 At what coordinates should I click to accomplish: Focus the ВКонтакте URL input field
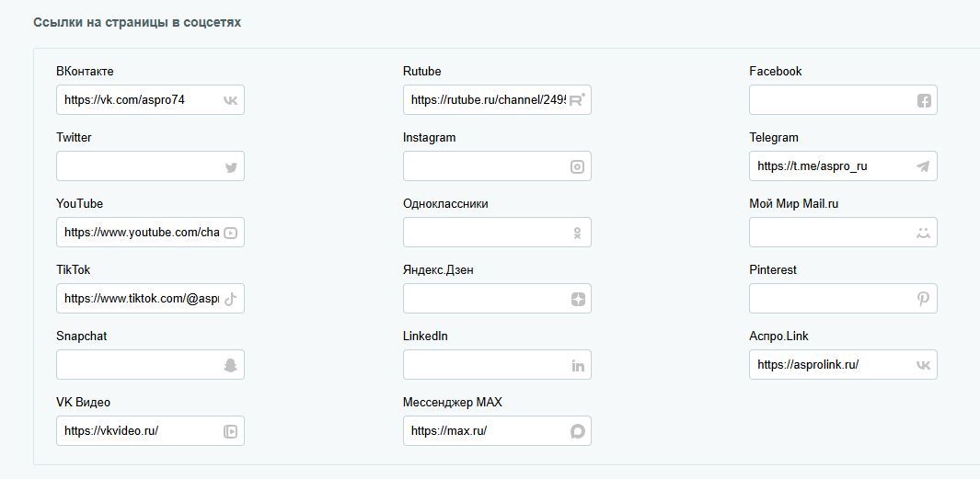138,100
